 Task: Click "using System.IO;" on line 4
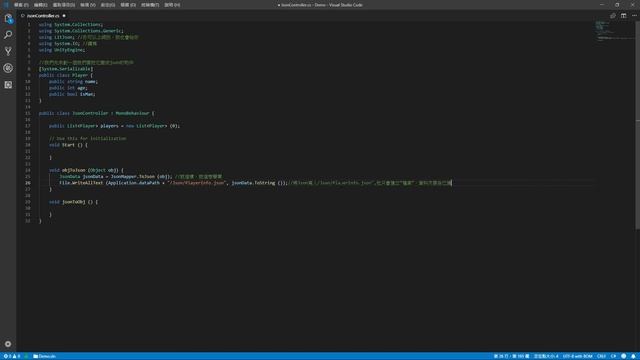tap(59, 44)
